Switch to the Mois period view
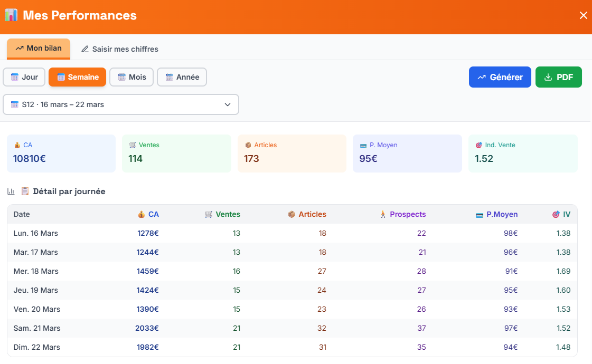 pyautogui.click(x=131, y=76)
